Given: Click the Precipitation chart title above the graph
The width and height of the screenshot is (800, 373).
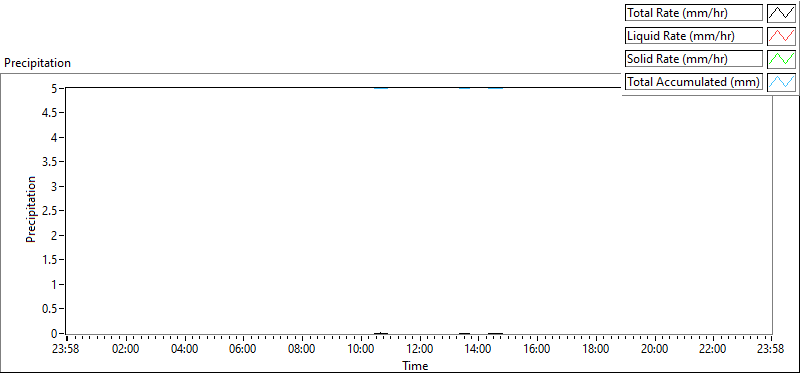Looking at the screenshot, I should pos(37,63).
